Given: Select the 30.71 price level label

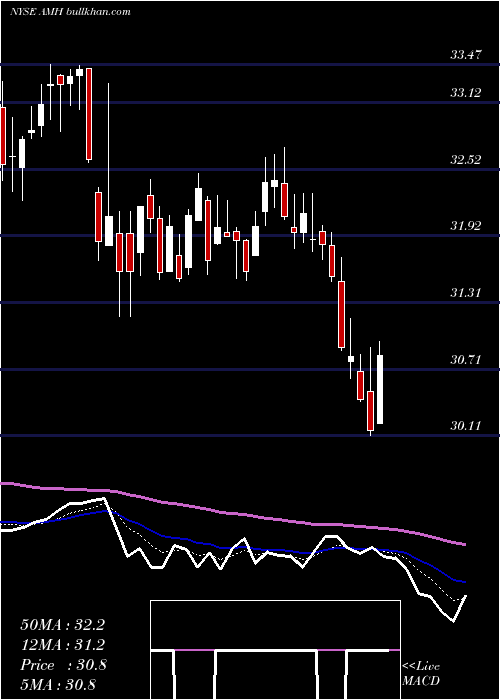Looking at the screenshot, I should coord(466,359).
